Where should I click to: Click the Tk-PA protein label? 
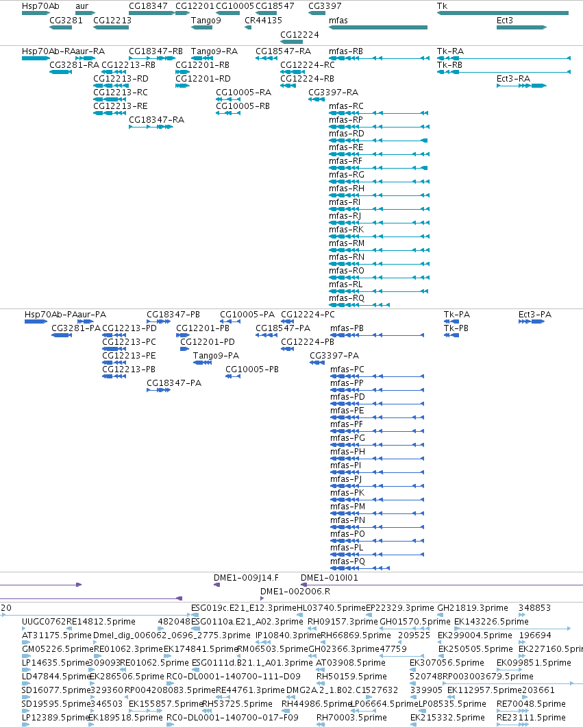[457, 315]
